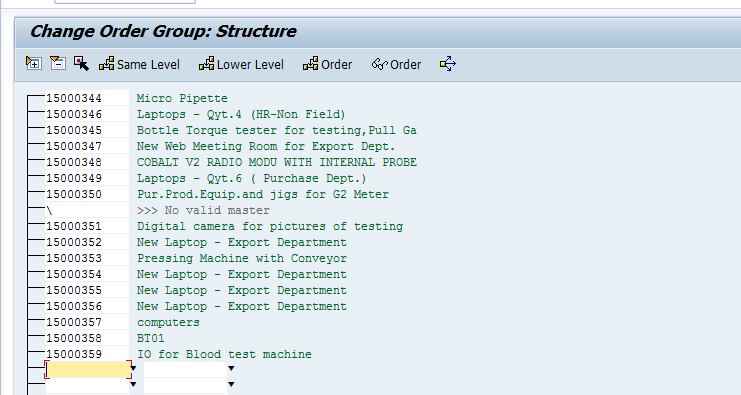The image size is (741, 395).
Task: Click the arrow icon right of Order
Action: click(x=448, y=64)
